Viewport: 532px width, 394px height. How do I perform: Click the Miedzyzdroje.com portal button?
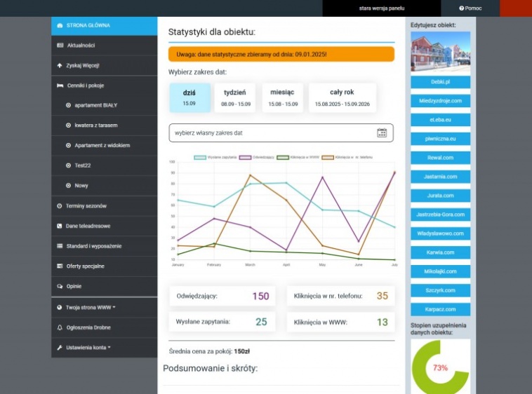point(440,101)
